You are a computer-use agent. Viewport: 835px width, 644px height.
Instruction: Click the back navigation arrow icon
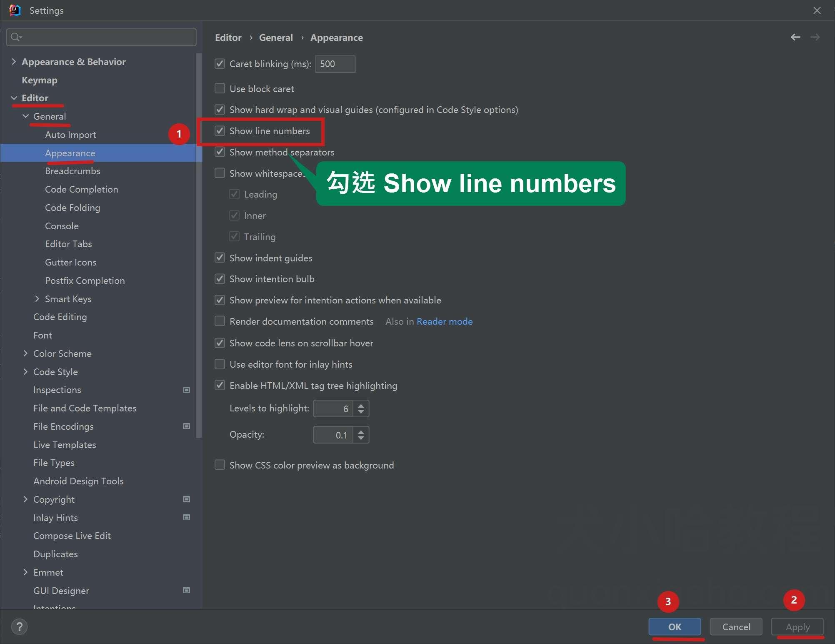point(795,38)
